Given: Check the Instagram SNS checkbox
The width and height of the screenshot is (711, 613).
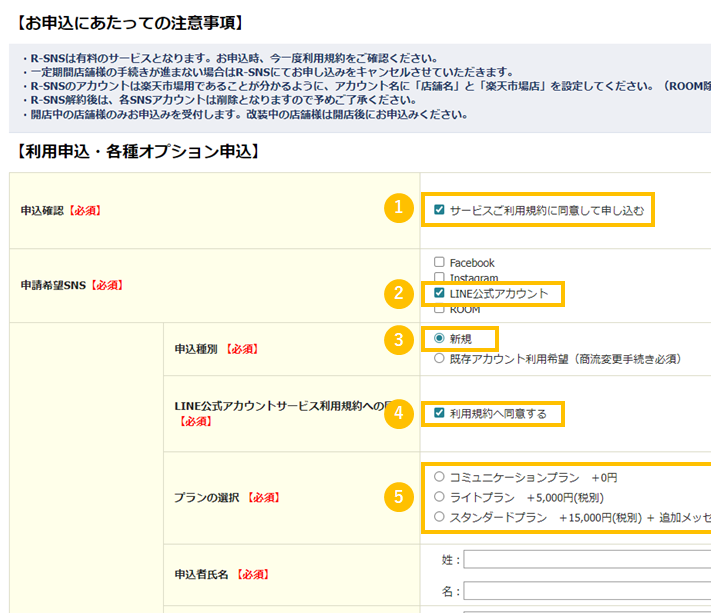Looking at the screenshot, I should pos(439,278).
